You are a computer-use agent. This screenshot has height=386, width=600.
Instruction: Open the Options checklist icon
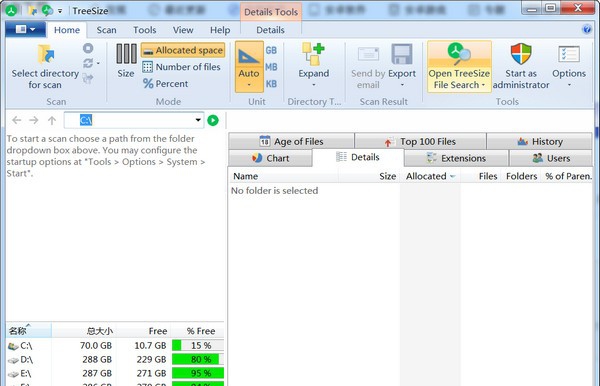click(569, 54)
